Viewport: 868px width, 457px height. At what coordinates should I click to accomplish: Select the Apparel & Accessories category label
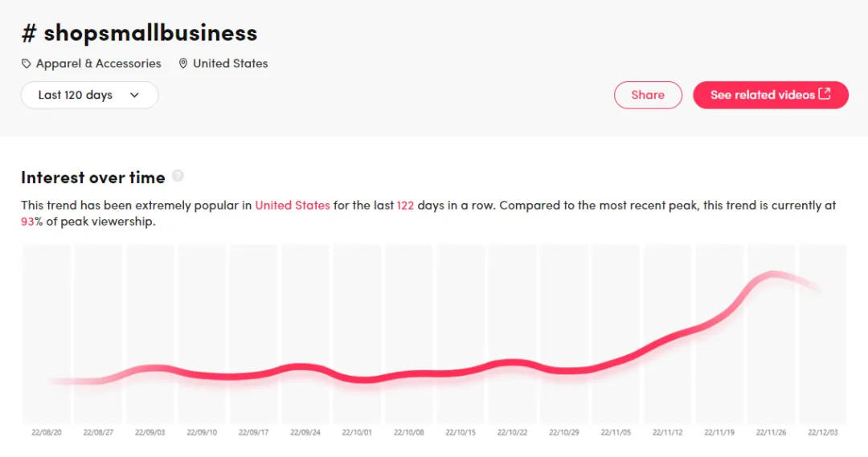99,63
